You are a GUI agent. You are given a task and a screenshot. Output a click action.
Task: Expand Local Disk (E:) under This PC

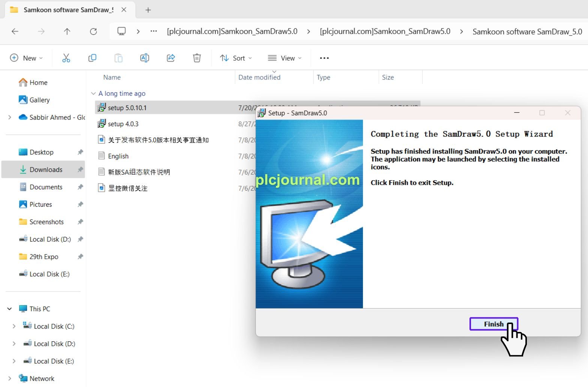[x=14, y=361]
